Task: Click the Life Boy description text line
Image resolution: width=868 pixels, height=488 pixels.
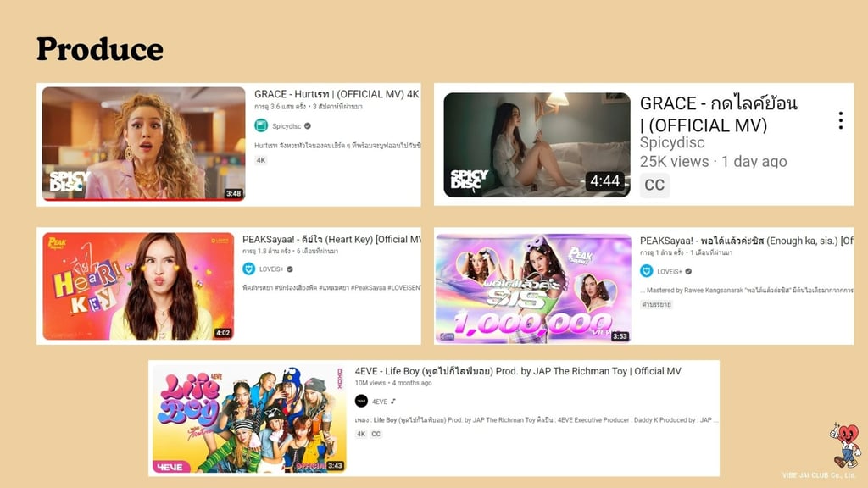Action: pyautogui.click(x=537, y=420)
